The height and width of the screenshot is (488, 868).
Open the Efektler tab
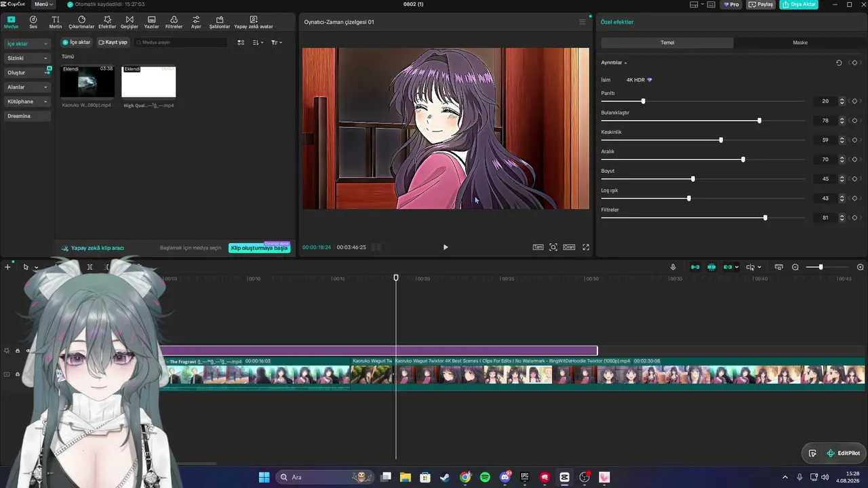(x=107, y=22)
